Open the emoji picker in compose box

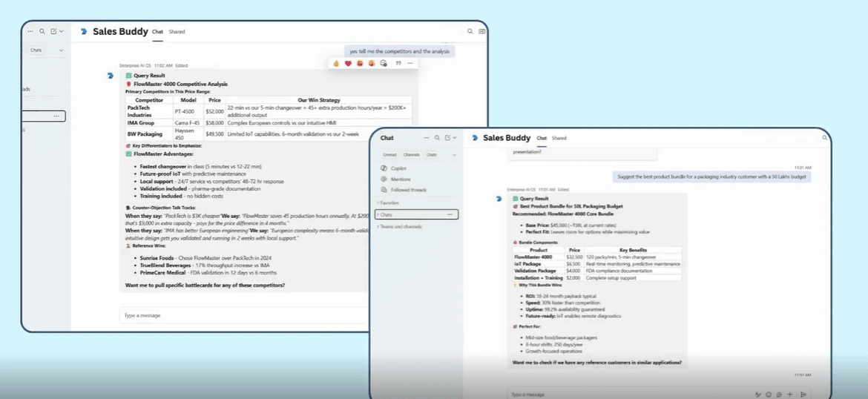click(768, 394)
